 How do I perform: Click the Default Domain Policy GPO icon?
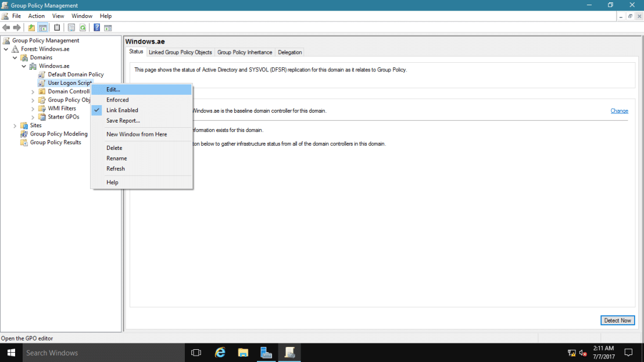[x=41, y=75]
